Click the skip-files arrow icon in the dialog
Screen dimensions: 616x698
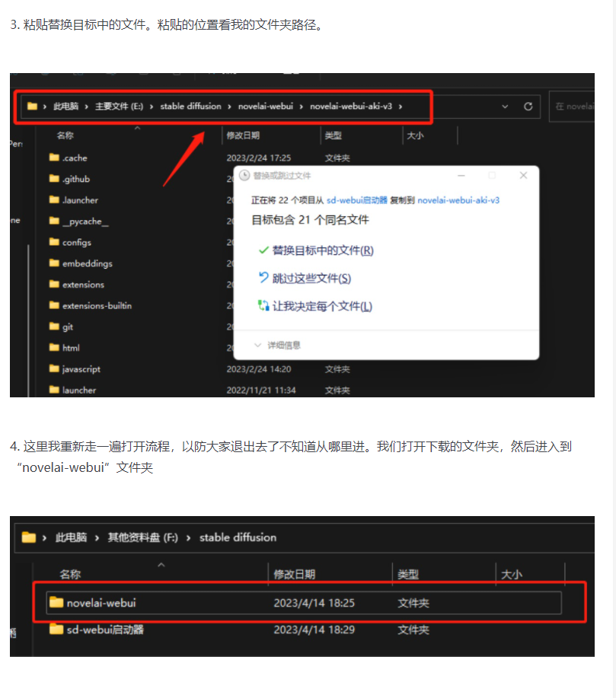[x=263, y=278]
